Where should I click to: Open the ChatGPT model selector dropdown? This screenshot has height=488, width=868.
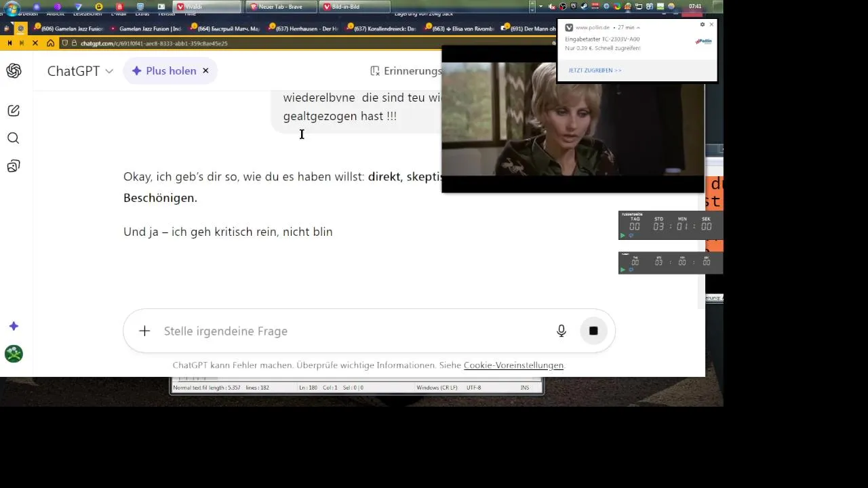coord(80,70)
